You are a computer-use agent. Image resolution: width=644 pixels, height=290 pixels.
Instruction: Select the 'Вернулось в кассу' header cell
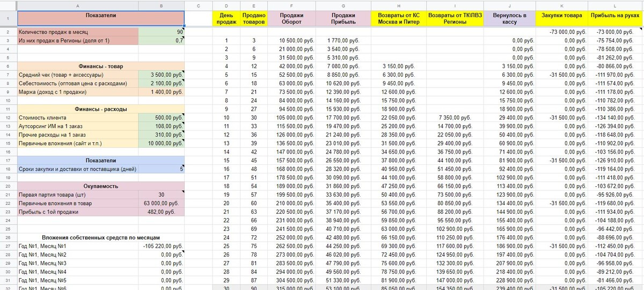coord(509,19)
